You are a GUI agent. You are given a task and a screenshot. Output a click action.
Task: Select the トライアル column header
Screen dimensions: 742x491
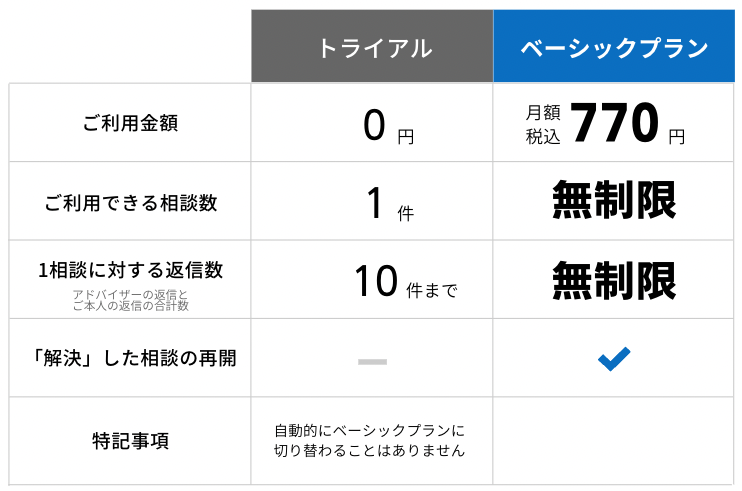tap(372, 47)
